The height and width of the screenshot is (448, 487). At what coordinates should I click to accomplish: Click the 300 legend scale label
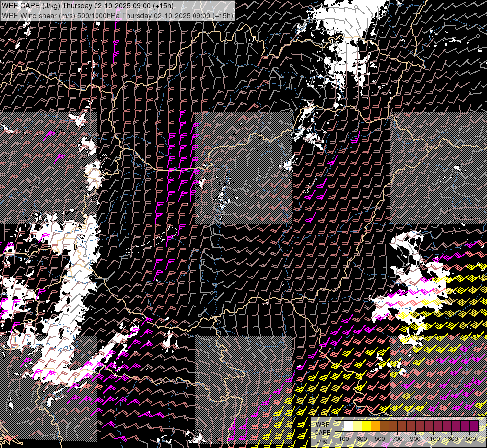362,439
